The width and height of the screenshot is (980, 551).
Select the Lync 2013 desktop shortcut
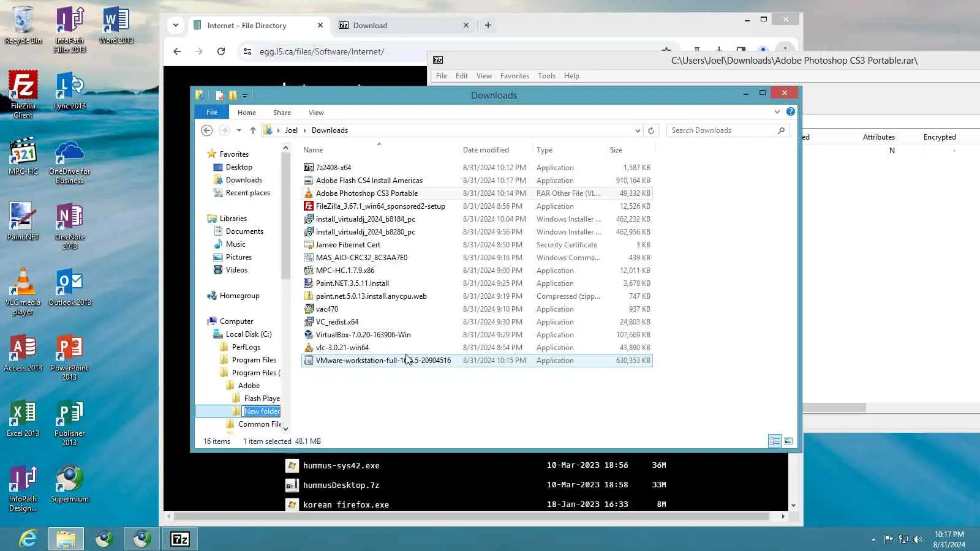pyautogui.click(x=70, y=91)
